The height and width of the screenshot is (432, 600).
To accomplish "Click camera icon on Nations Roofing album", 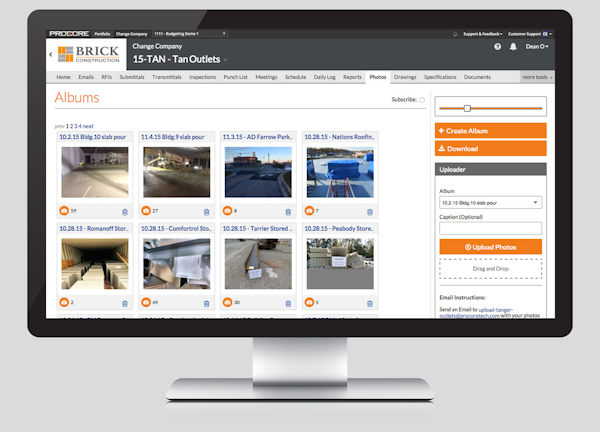I will coord(309,210).
